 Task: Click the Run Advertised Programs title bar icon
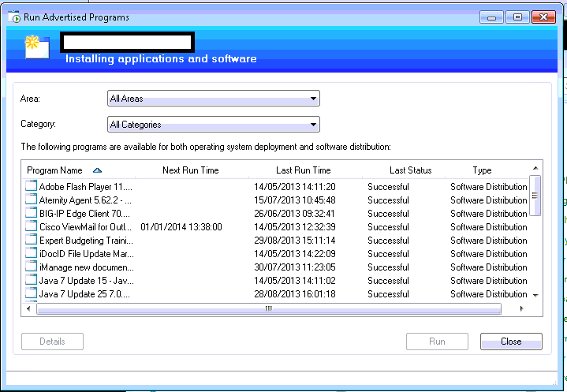point(14,17)
